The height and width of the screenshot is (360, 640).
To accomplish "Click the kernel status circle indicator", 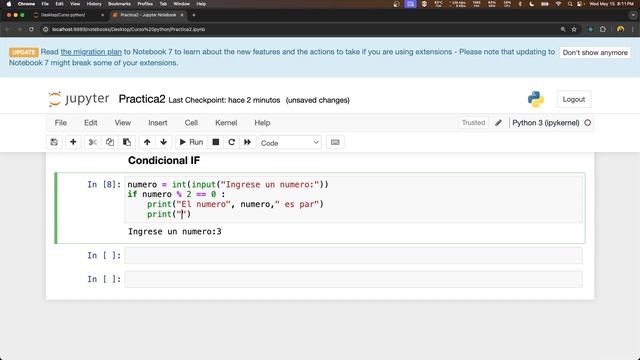I will (x=587, y=123).
